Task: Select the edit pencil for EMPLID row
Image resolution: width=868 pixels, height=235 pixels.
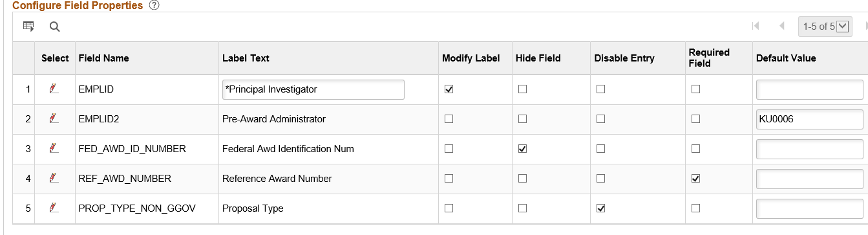Action: [x=54, y=89]
